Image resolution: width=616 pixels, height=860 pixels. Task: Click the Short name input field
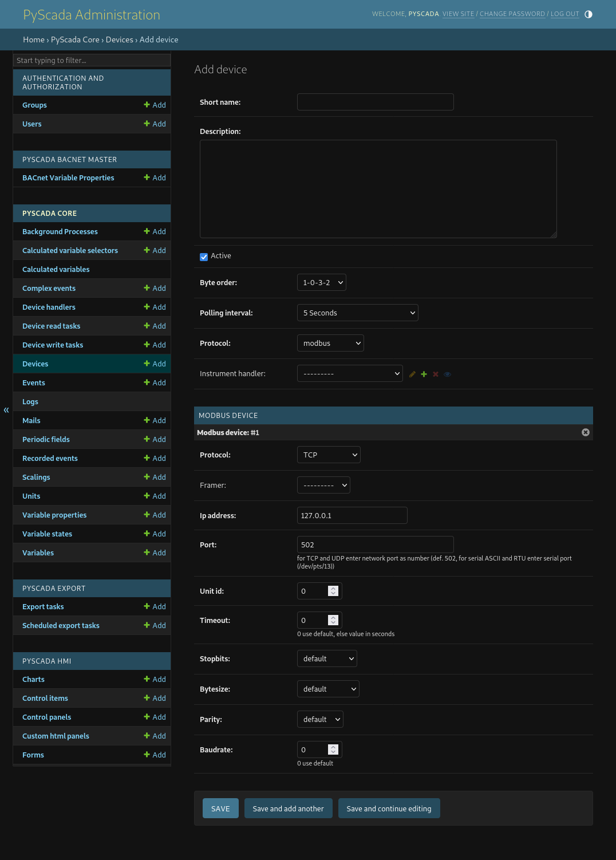(x=376, y=102)
